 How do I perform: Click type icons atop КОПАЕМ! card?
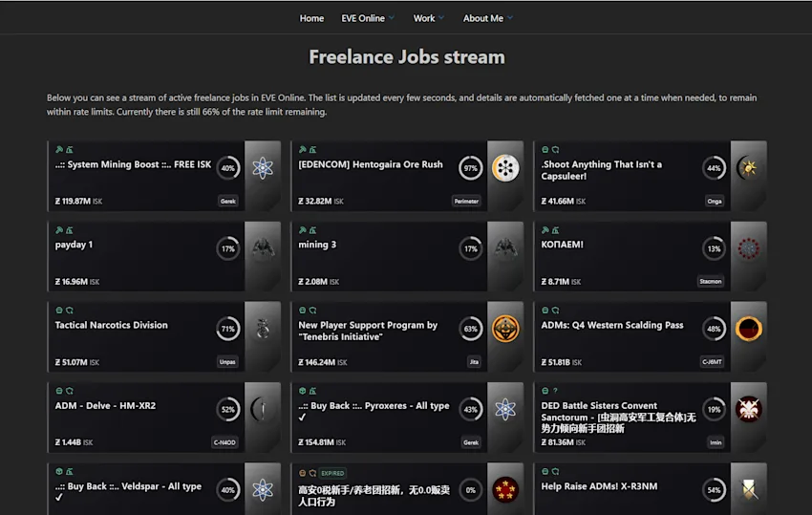coord(550,230)
